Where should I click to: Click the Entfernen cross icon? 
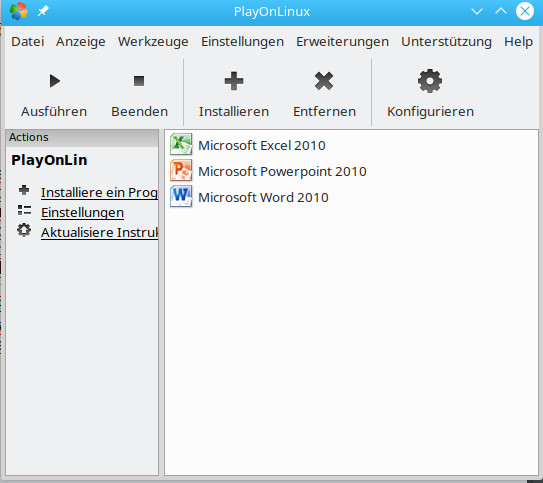(324, 81)
